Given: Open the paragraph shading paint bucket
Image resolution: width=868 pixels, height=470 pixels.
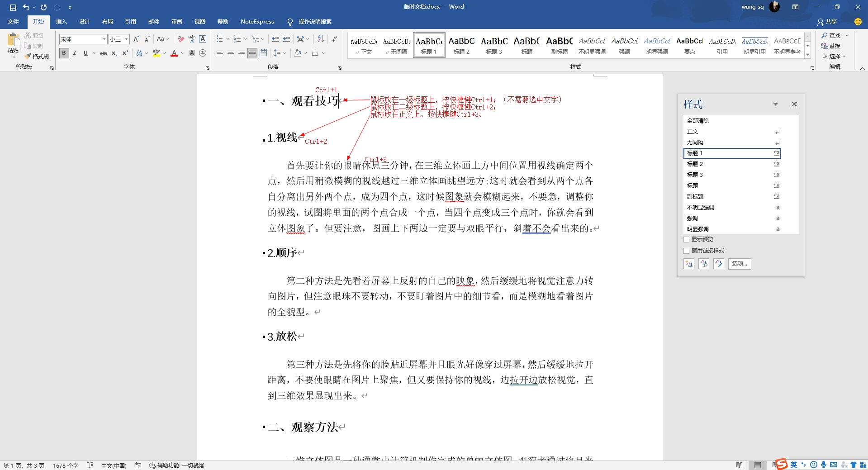Looking at the screenshot, I should pos(297,53).
